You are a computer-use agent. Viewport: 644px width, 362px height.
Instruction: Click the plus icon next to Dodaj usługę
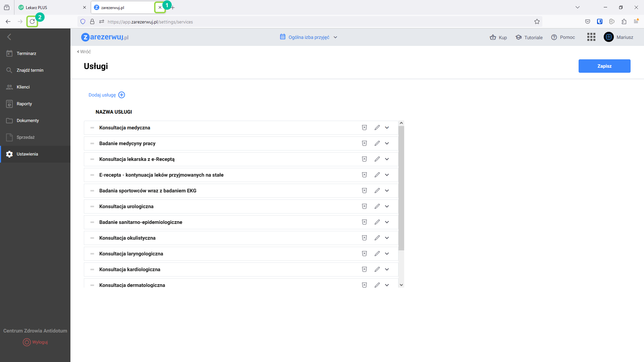121,95
